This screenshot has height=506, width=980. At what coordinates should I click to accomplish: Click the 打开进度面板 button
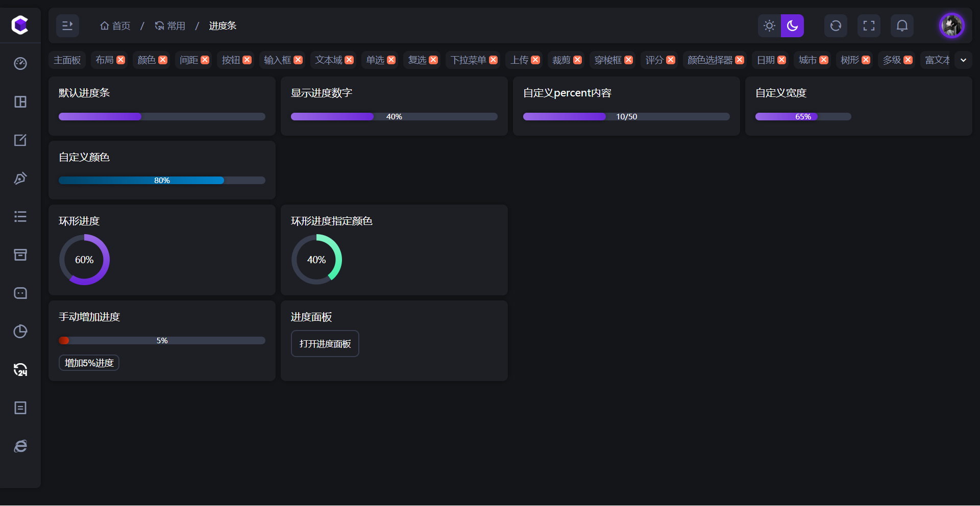(x=325, y=344)
